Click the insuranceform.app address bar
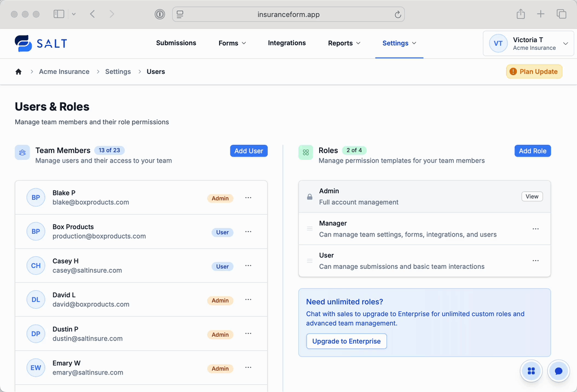The width and height of the screenshot is (577, 392). (288, 15)
